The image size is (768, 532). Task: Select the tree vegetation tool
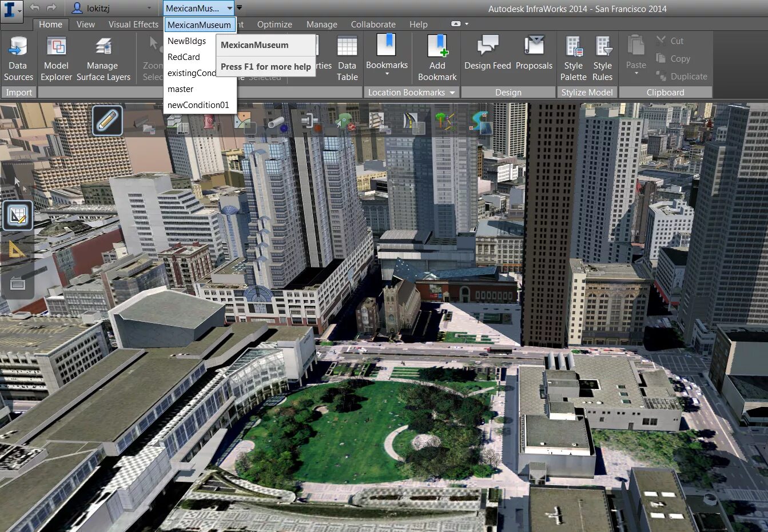444,122
